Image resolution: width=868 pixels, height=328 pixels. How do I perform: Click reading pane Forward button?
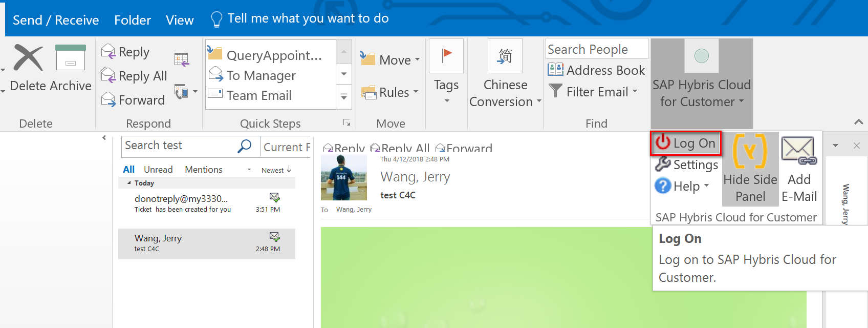(464, 148)
